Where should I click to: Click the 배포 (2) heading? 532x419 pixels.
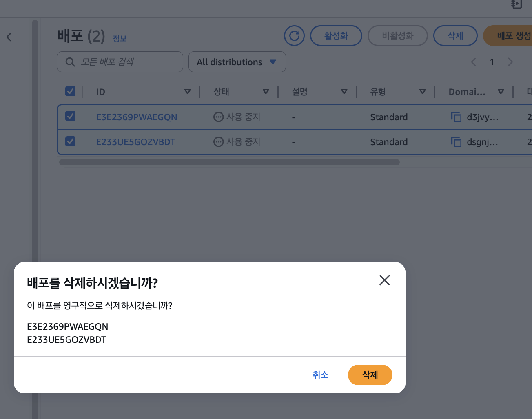[x=81, y=36]
